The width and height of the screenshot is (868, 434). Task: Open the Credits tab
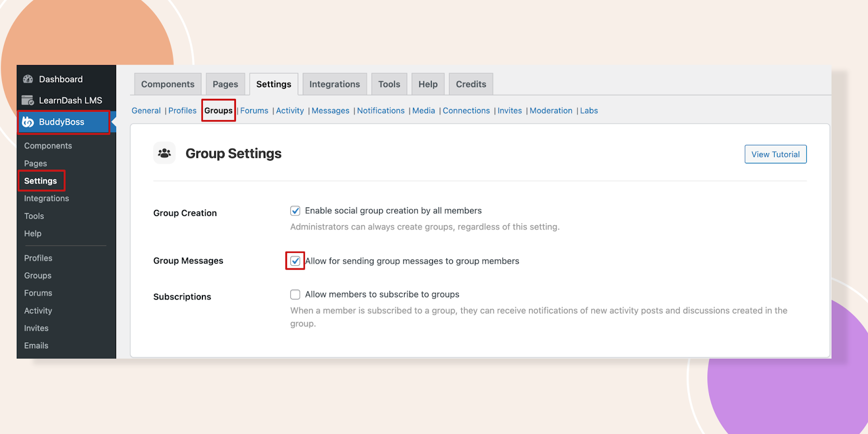(x=471, y=84)
